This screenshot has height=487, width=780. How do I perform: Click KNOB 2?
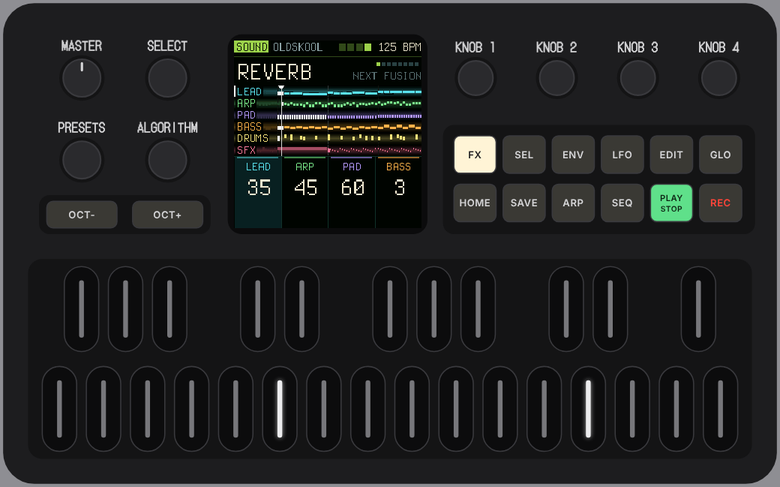(x=557, y=78)
